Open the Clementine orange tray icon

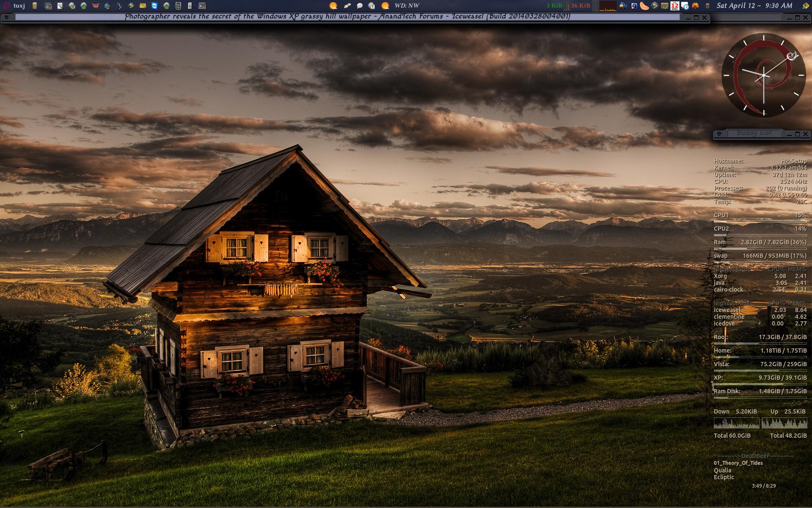click(644, 6)
